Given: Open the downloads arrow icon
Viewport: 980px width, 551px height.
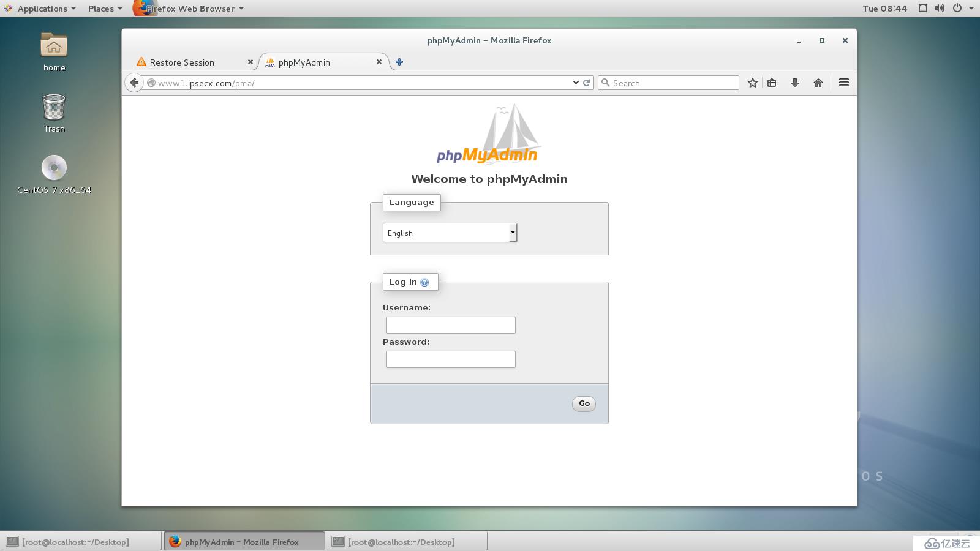Looking at the screenshot, I should (x=795, y=83).
